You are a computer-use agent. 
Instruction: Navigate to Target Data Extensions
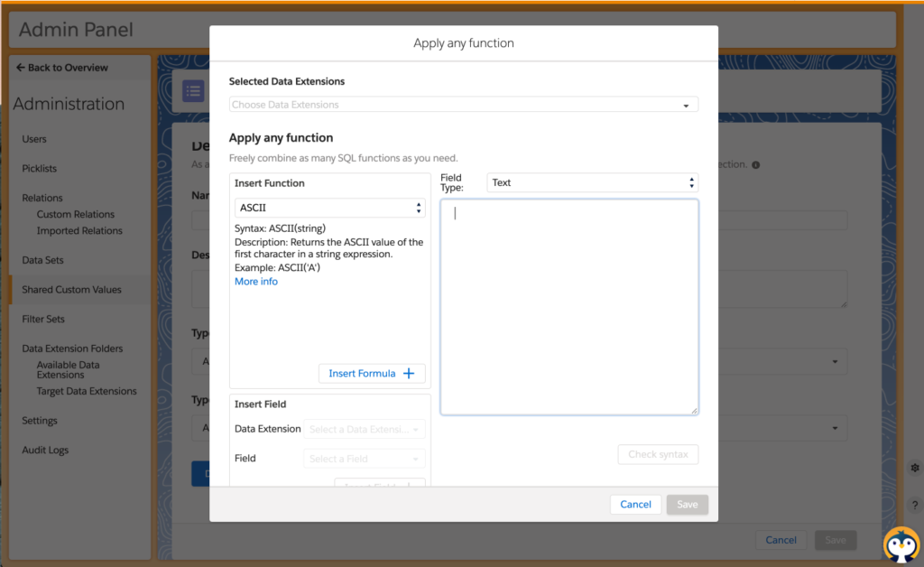click(x=87, y=391)
